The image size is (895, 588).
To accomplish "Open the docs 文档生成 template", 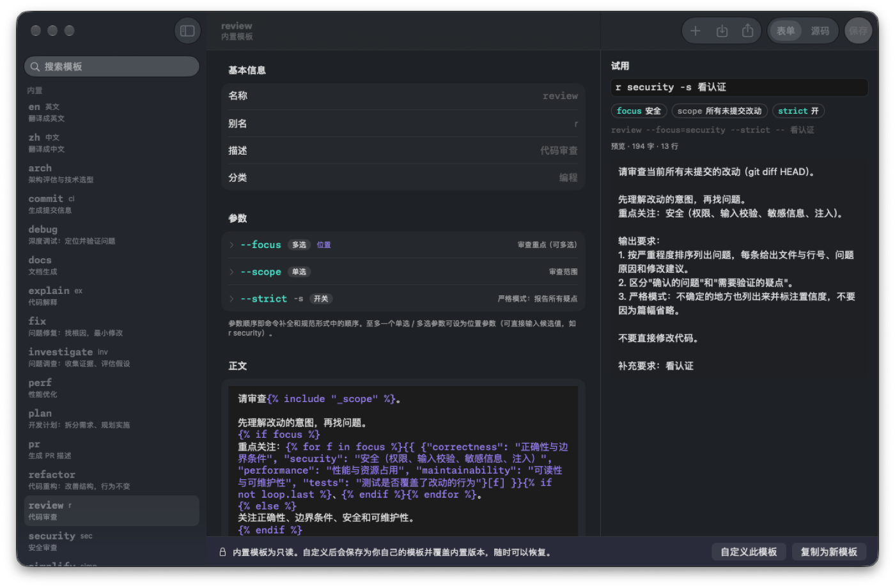I will click(x=112, y=265).
